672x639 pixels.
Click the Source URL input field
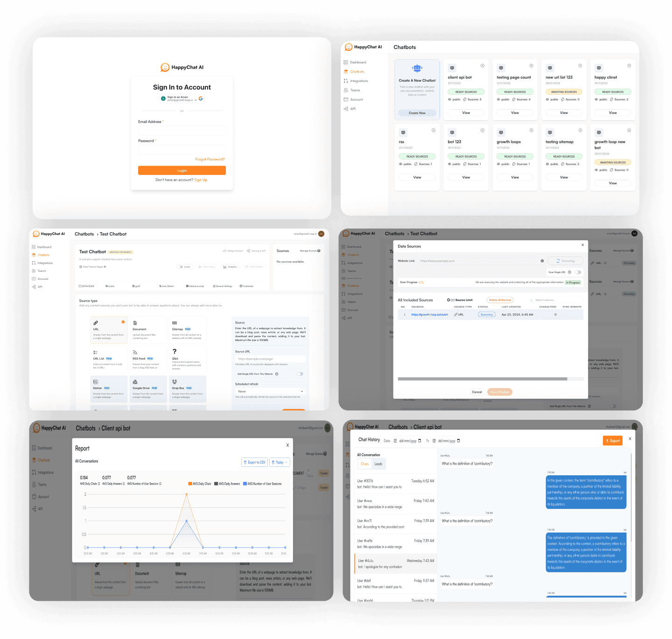(x=270, y=359)
